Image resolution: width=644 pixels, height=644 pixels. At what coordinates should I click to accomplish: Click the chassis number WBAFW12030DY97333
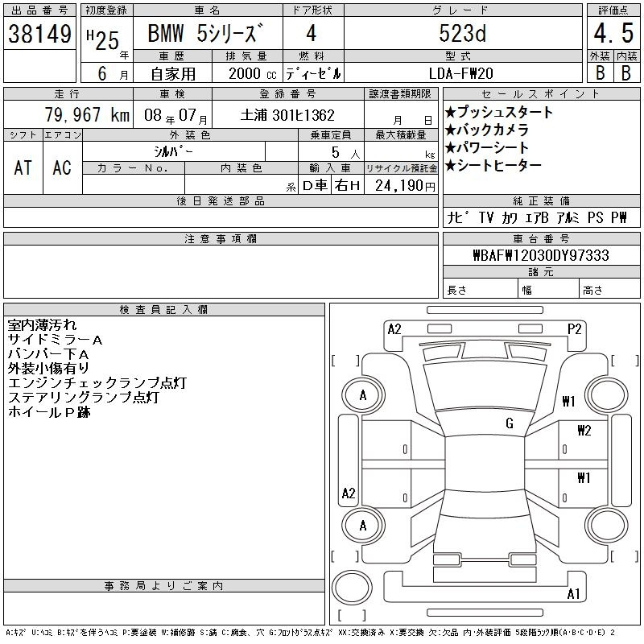pos(541,255)
